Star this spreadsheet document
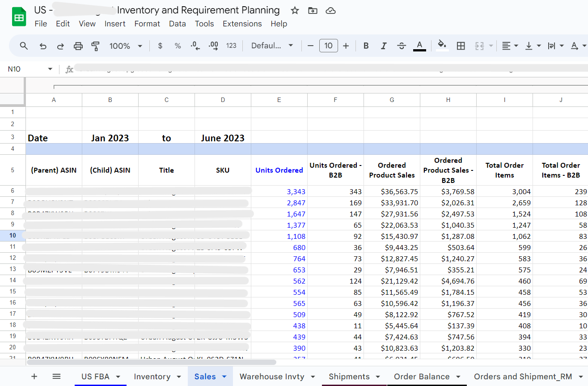588x386 pixels. click(x=295, y=11)
